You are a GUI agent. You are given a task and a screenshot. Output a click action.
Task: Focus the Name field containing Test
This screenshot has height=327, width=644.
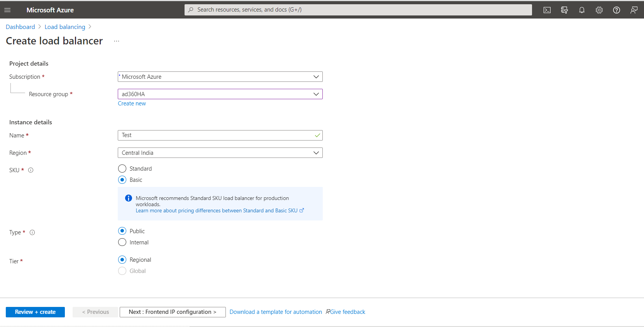tap(220, 136)
